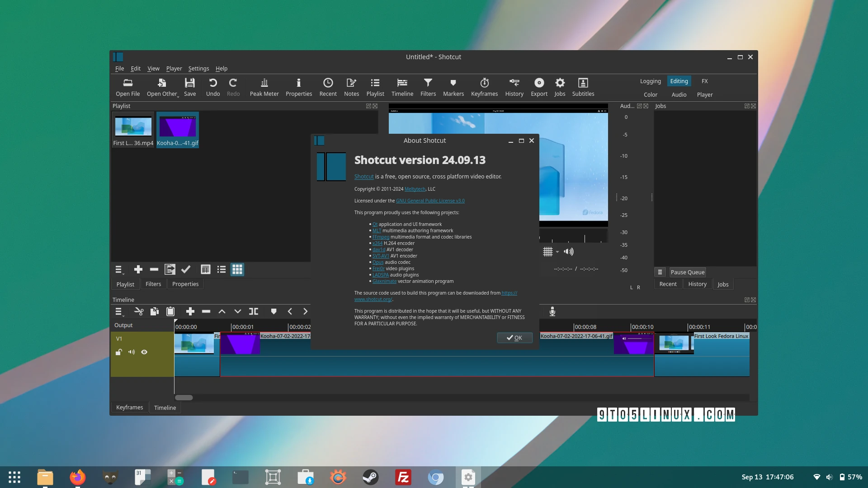Open the Subtitles panel
868x488 pixels.
[x=583, y=87]
